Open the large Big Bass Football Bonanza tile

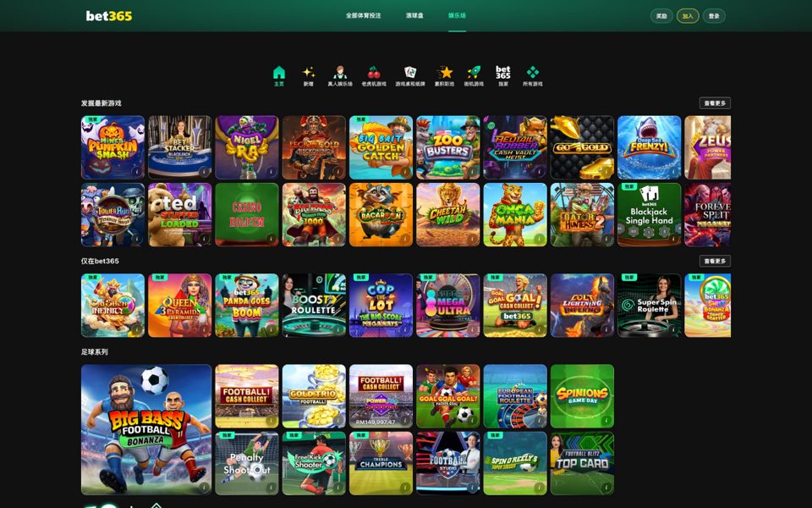click(146, 430)
